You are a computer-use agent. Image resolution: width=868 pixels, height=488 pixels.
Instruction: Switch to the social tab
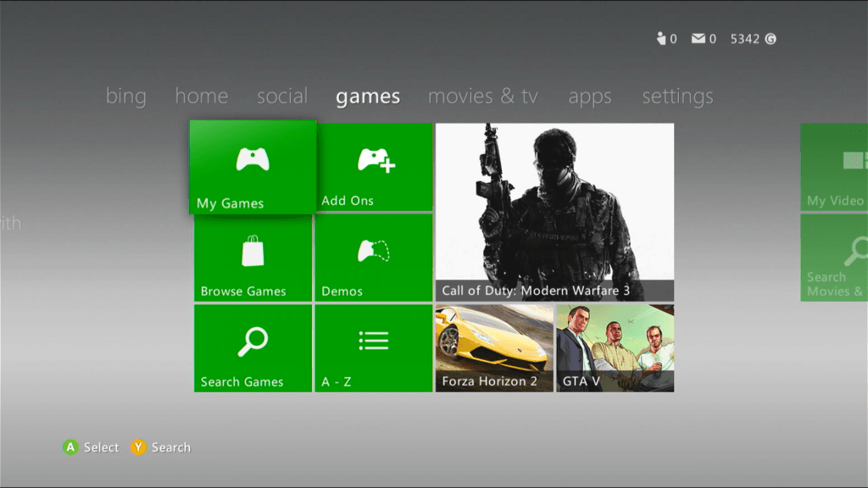pos(282,96)
